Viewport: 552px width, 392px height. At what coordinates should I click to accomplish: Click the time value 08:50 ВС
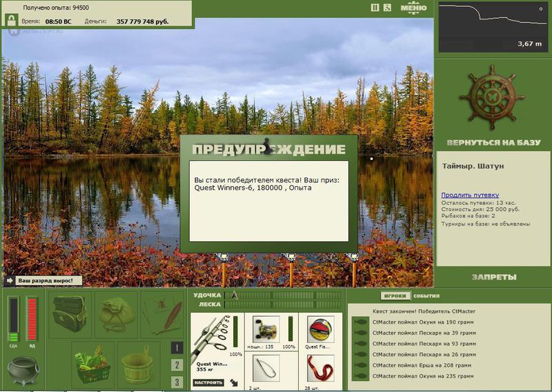coord(58,21)
